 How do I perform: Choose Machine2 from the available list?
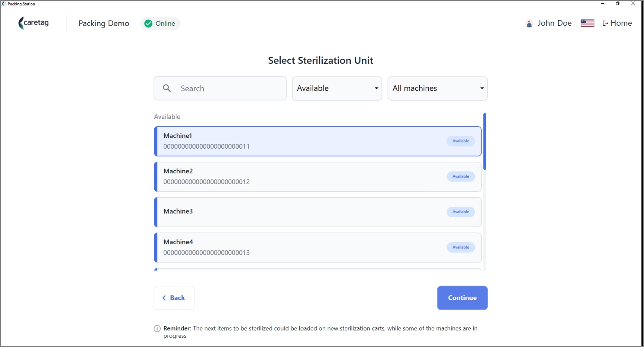318,177
